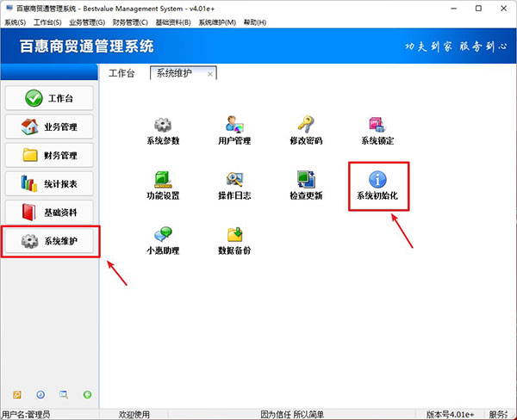
Task: Click 系统维护 sidebar button
Action: [49, 242]
